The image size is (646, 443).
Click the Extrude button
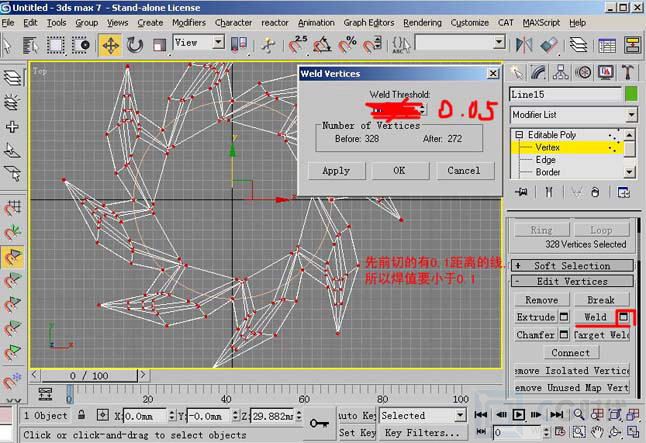click(x=536, y=317)
